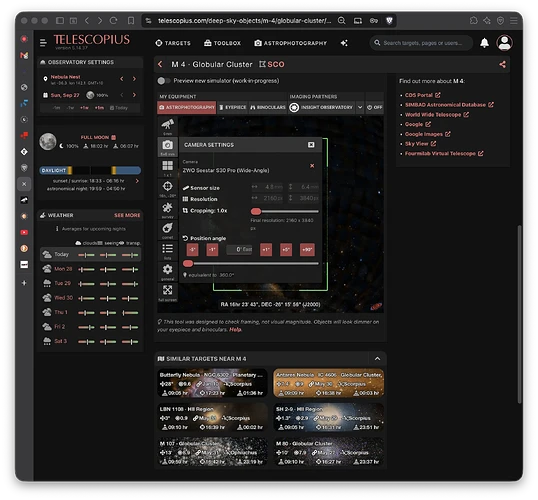Switch to the Eyepiece tab
Image resolution: width=538 pixels, height=500 pixels.
[x=233, y=107]
